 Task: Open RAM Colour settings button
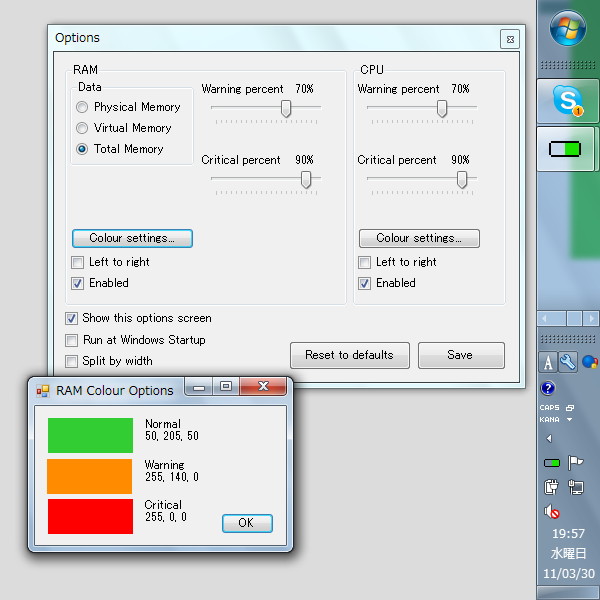[x=132, y=238]
